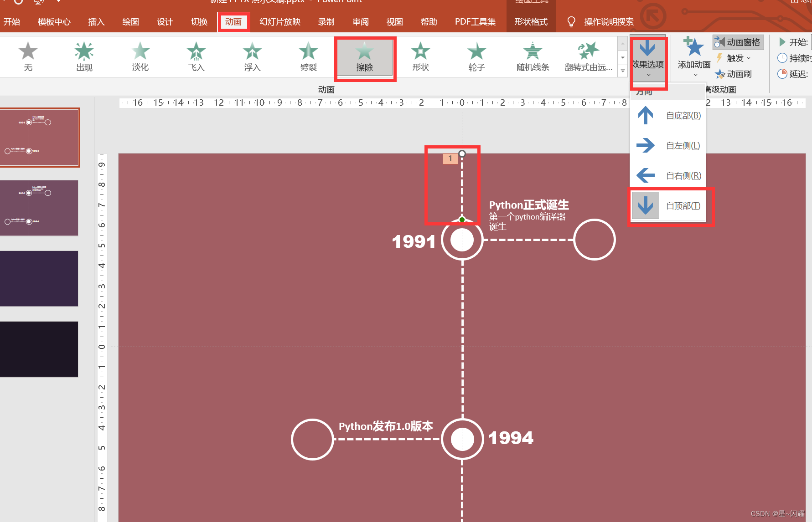Screen dimensions: 812x522
Task: Apply the 轮子 (Wheel) animation
Action: pyautogui.click(x=476, y=57)
